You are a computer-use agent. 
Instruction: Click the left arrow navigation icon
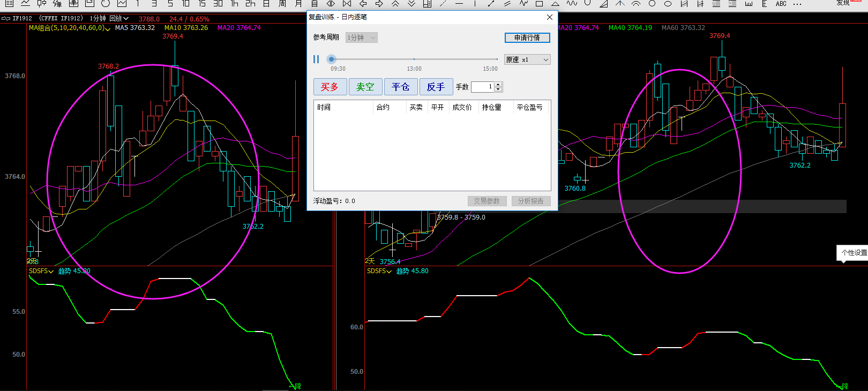(x=363, y=3)
